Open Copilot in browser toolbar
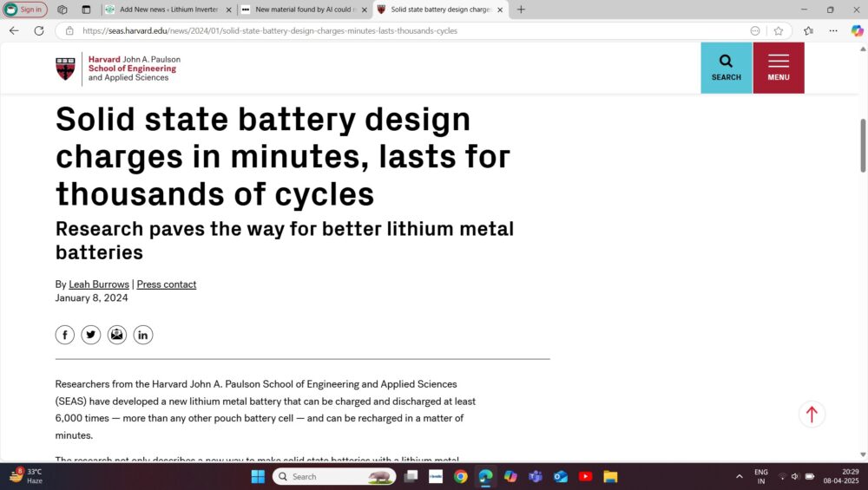868x490 pixels. point(857,31)
